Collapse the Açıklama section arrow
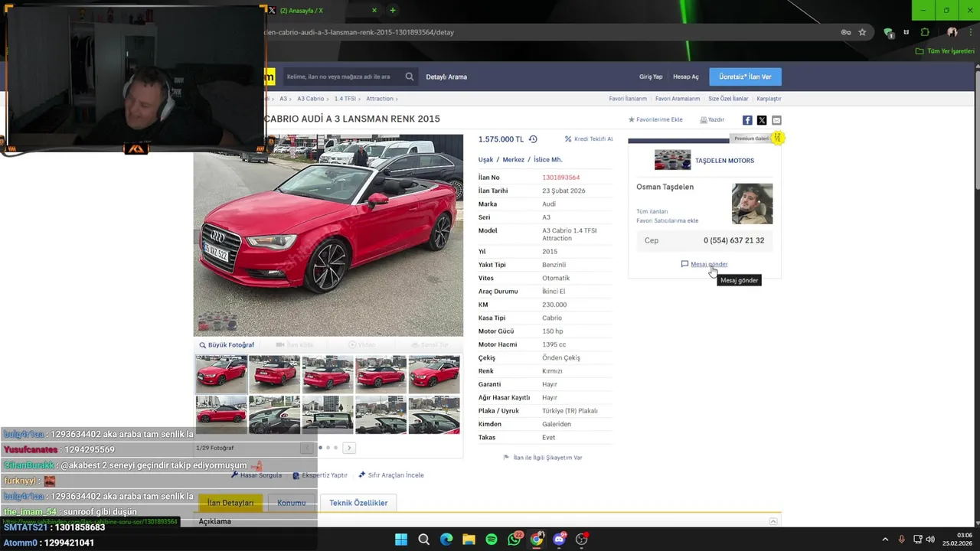 pos(773,521)
